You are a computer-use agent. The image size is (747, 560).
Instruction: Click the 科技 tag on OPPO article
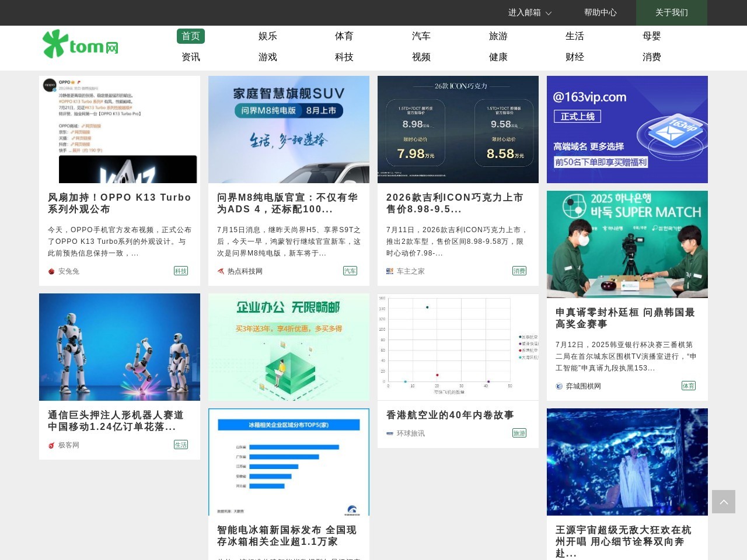(181, 271)
